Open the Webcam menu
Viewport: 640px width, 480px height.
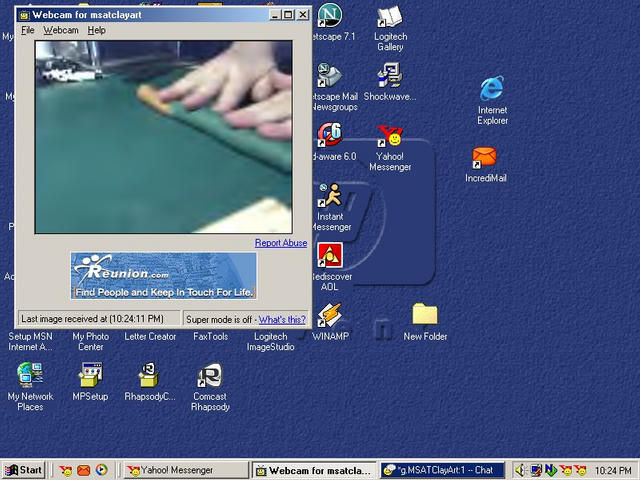pos(61,30)
